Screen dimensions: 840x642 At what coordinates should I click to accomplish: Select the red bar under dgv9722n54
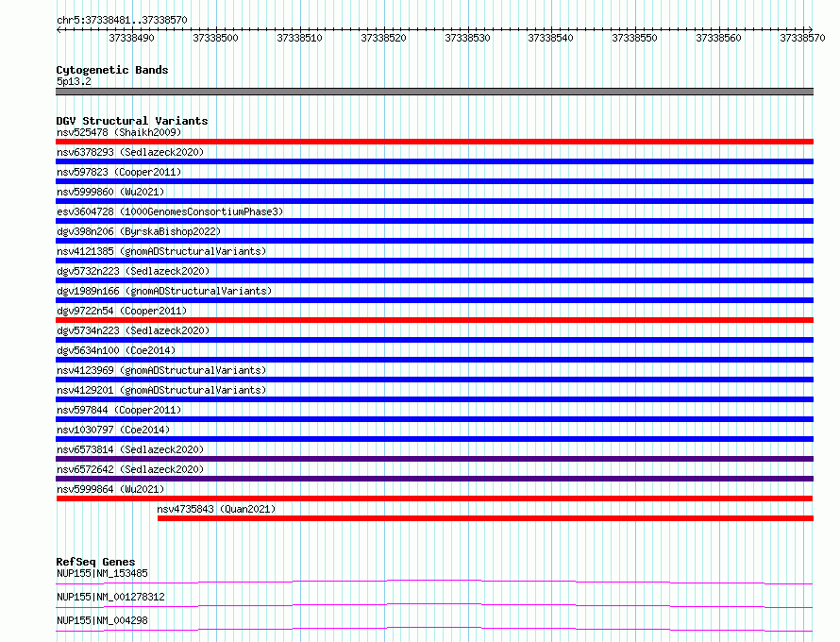click(434, 320)
